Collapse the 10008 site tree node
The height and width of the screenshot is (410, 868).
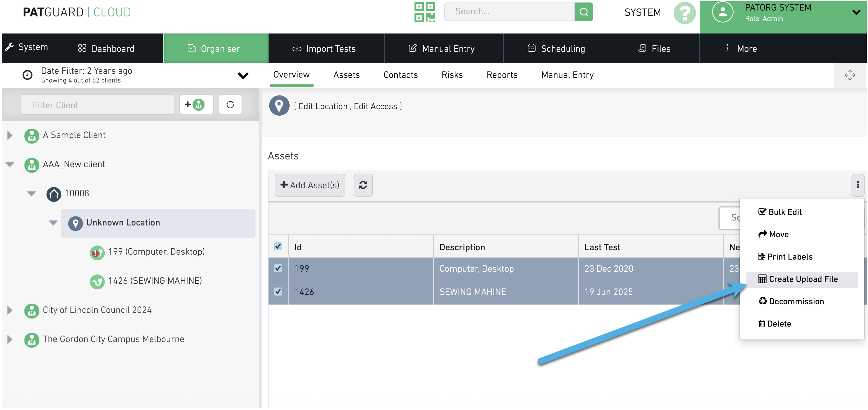32,194
